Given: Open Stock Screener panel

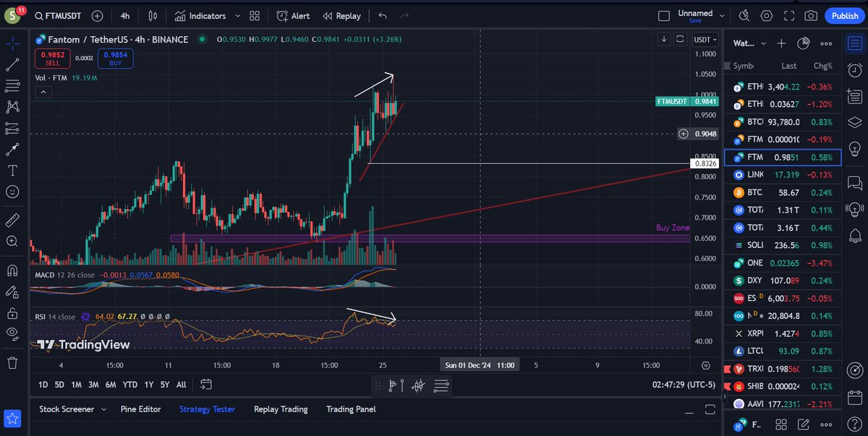Looking at the screenshot, I should point(67,409).
